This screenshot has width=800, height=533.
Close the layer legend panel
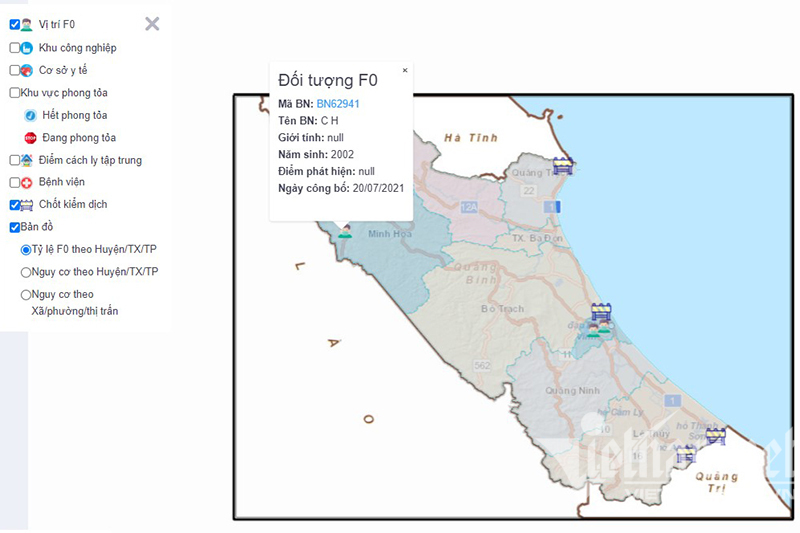click(152, 24)
